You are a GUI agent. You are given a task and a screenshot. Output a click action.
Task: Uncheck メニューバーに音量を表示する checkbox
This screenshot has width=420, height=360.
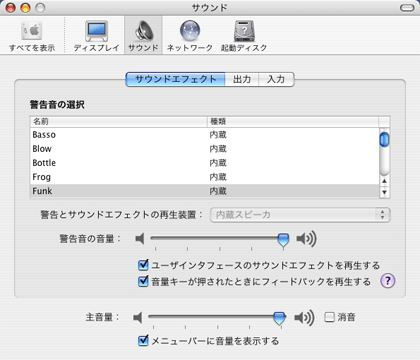pos(143,341)
